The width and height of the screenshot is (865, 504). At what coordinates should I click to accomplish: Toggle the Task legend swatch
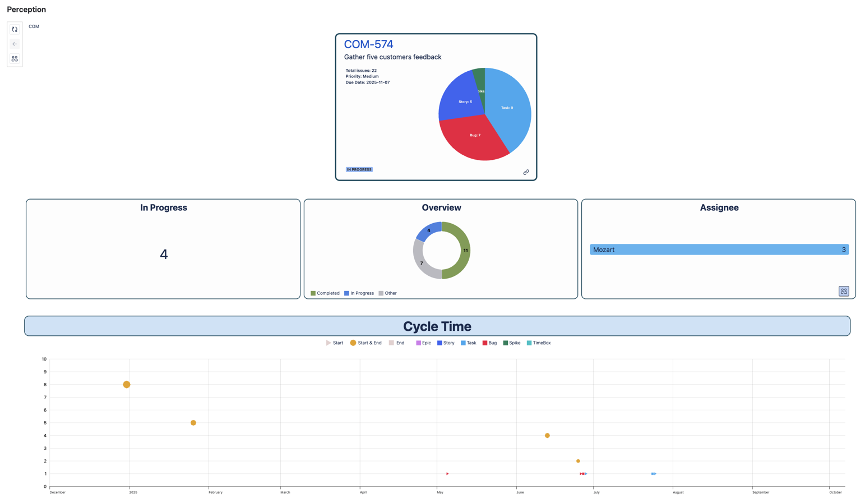tap(463, 343)
